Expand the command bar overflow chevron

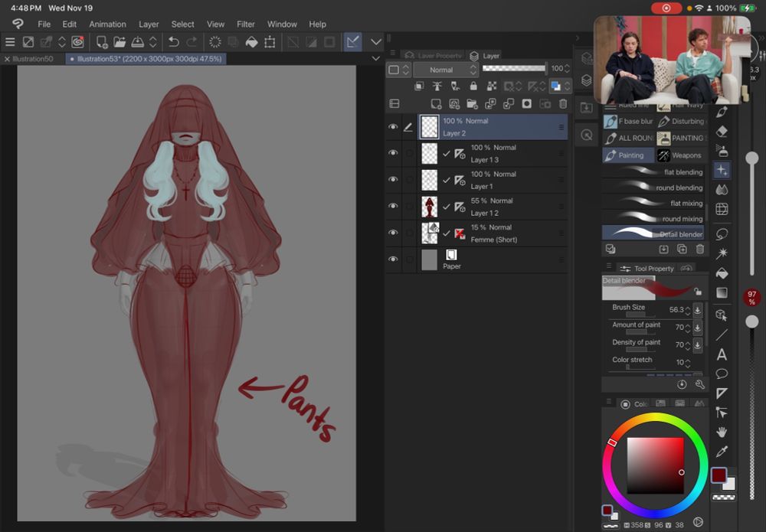pos(376,42)
